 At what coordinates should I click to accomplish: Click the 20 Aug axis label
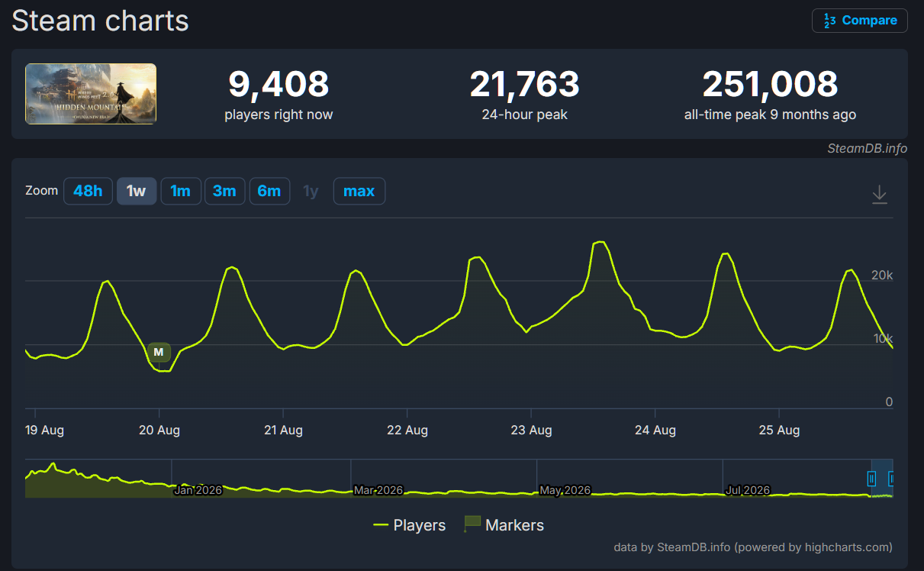coord(159,430)
